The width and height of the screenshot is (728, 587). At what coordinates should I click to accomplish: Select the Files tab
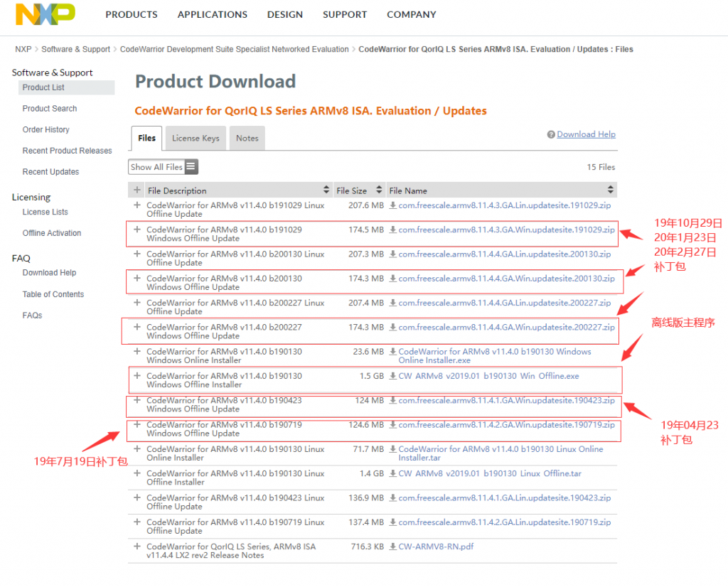[x=146, y=139]
